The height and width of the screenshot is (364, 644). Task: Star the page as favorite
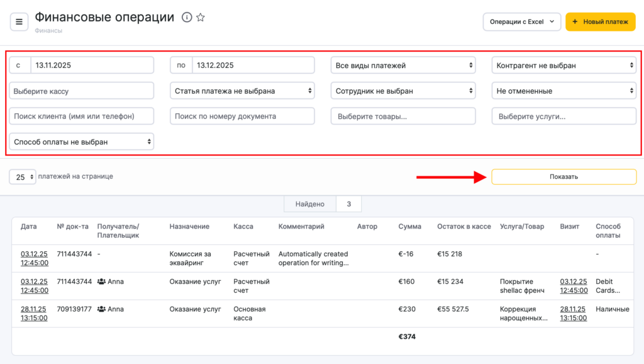point(201,18)
